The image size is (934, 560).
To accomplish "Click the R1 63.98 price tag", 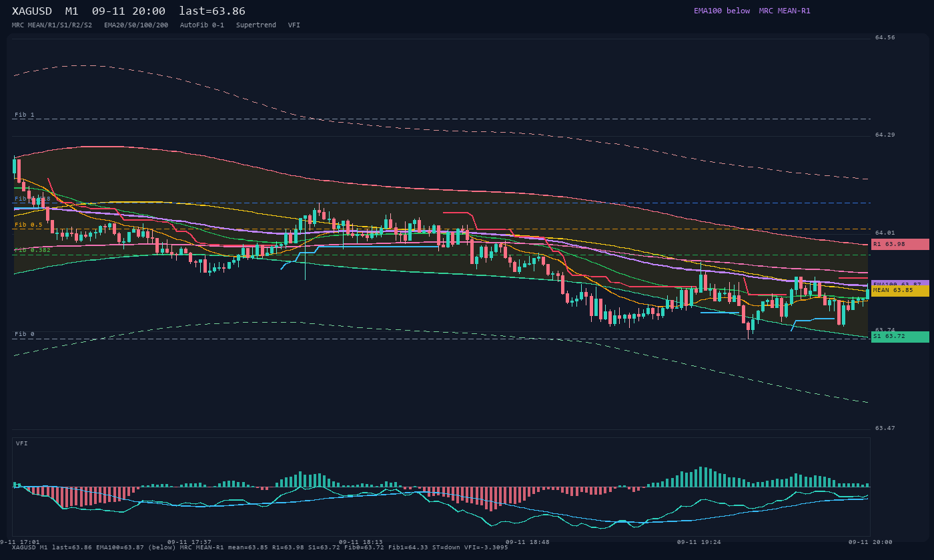I will tap(900, 244).
